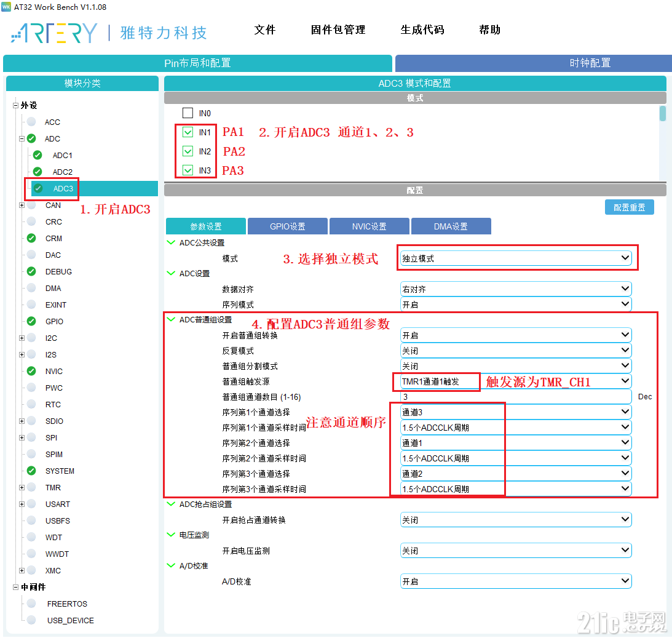
Task: Collapse the 中间件 tree root
Action: [x=15, y=587]
